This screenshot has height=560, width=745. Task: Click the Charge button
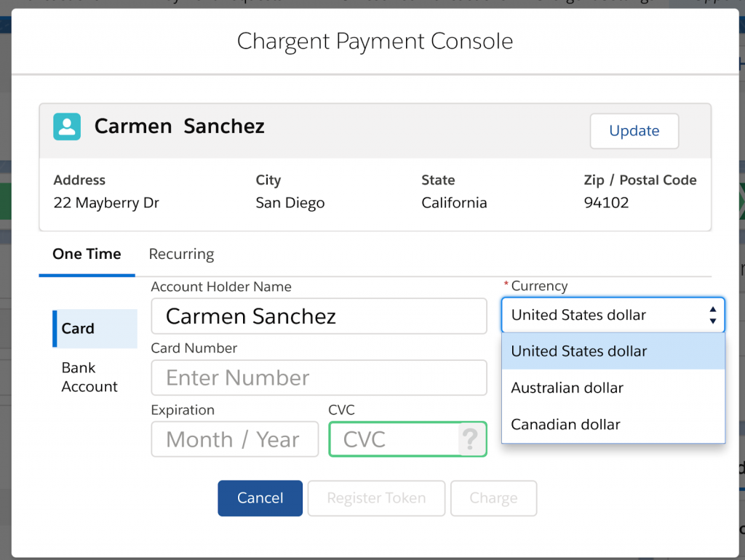[494, 497]
